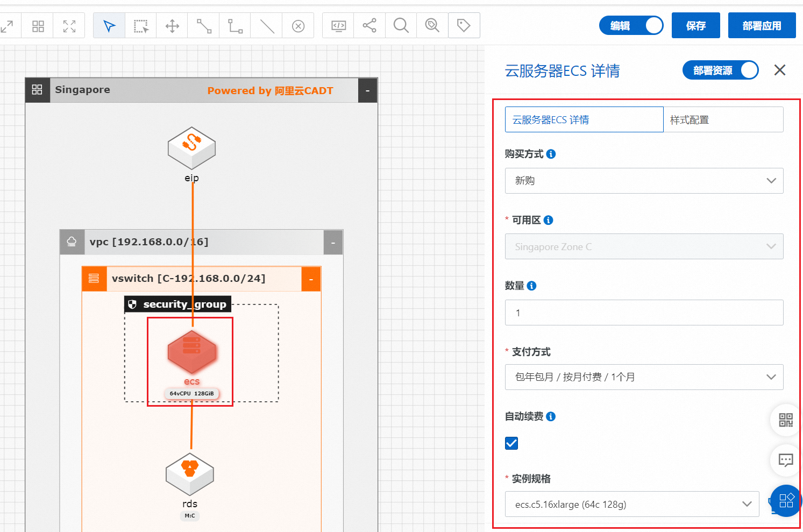Select the pointer selection tool
The height and width of the screenshot is (532, 803).
click(x=109, y=26)
